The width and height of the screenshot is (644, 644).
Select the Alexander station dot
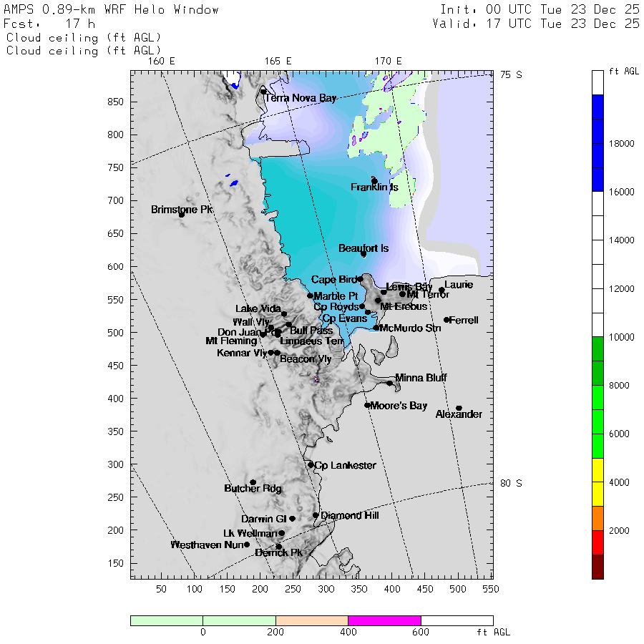pos(459,409)
